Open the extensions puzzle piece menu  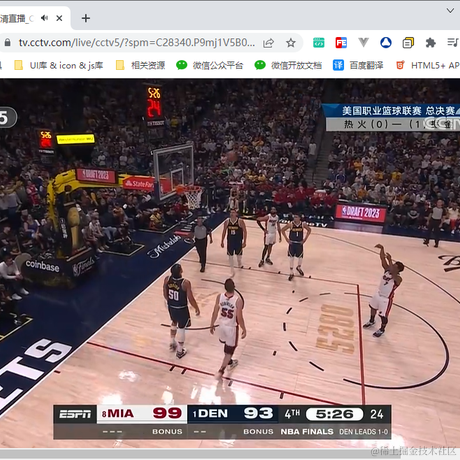click(x=430, y=43)
